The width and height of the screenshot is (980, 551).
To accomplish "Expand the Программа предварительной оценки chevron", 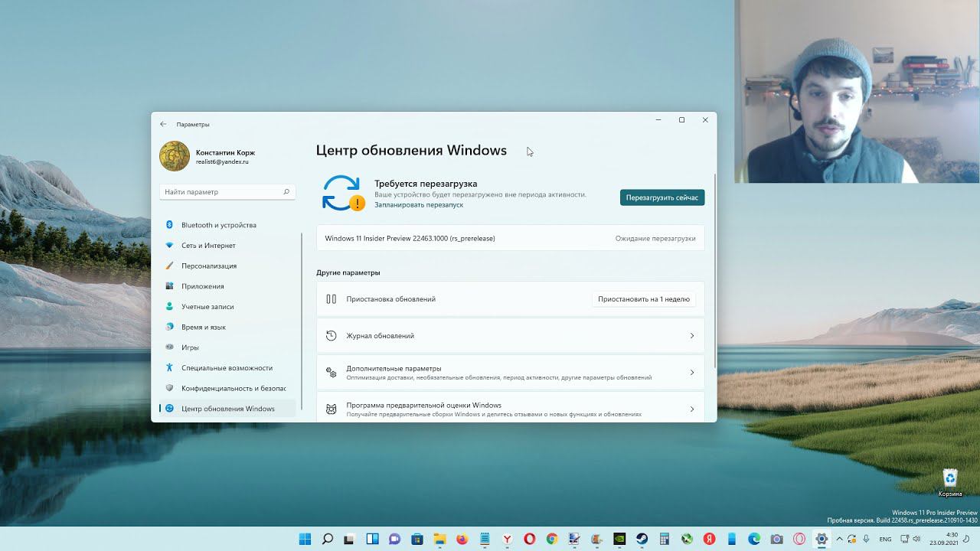I will 692,409.
